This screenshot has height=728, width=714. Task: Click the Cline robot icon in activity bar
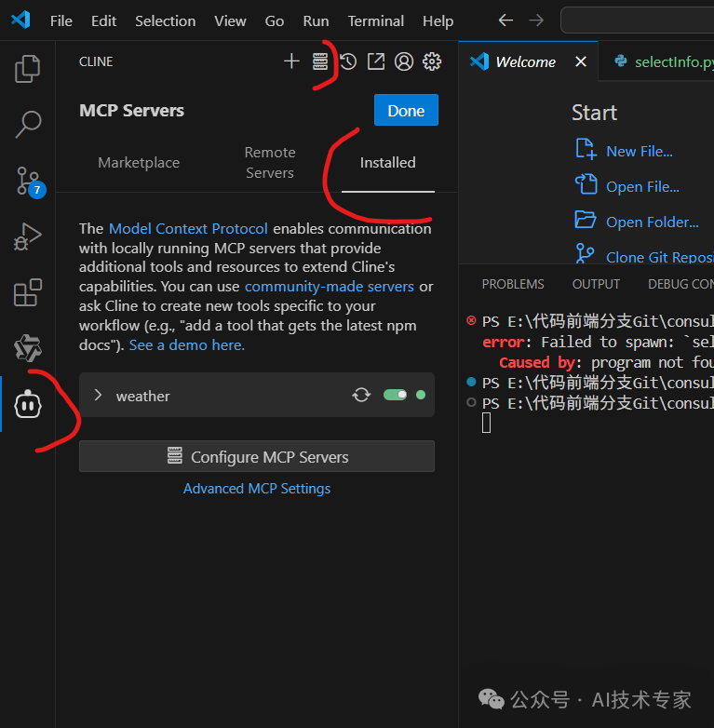pos(28,404)
